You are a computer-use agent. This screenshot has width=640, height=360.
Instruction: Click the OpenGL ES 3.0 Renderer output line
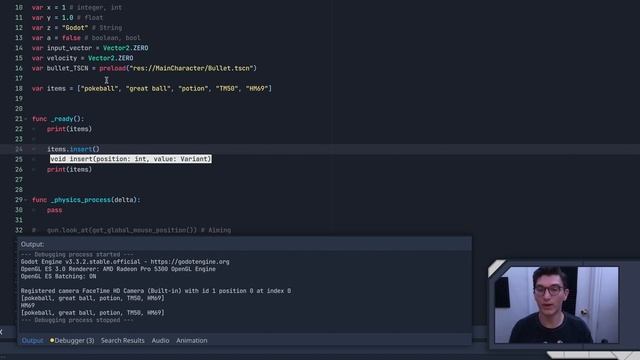118,269
